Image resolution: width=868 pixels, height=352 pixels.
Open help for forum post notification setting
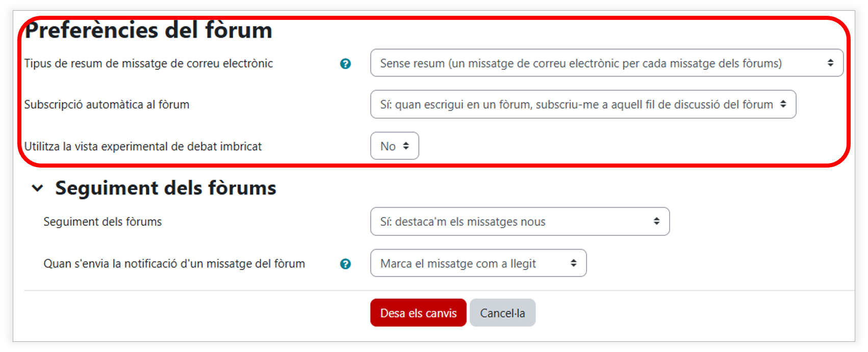coord(345,264)
